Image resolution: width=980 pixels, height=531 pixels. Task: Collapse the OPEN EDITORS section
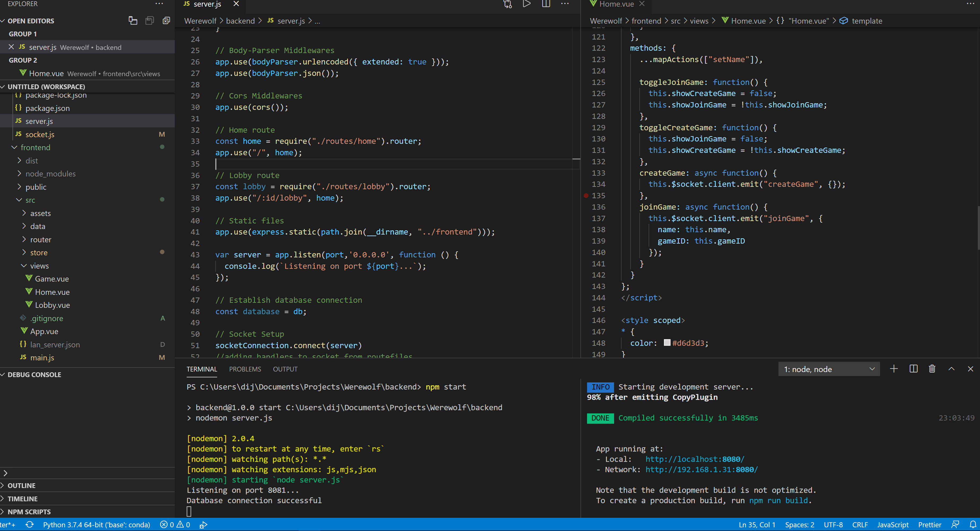pyautogui.click(x=30, y=20)
